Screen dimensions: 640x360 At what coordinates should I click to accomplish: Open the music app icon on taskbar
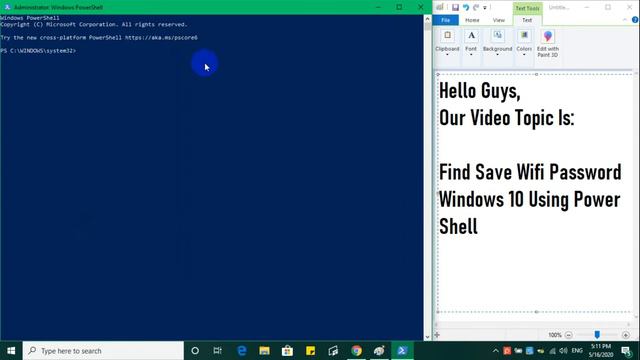(333, 351)
